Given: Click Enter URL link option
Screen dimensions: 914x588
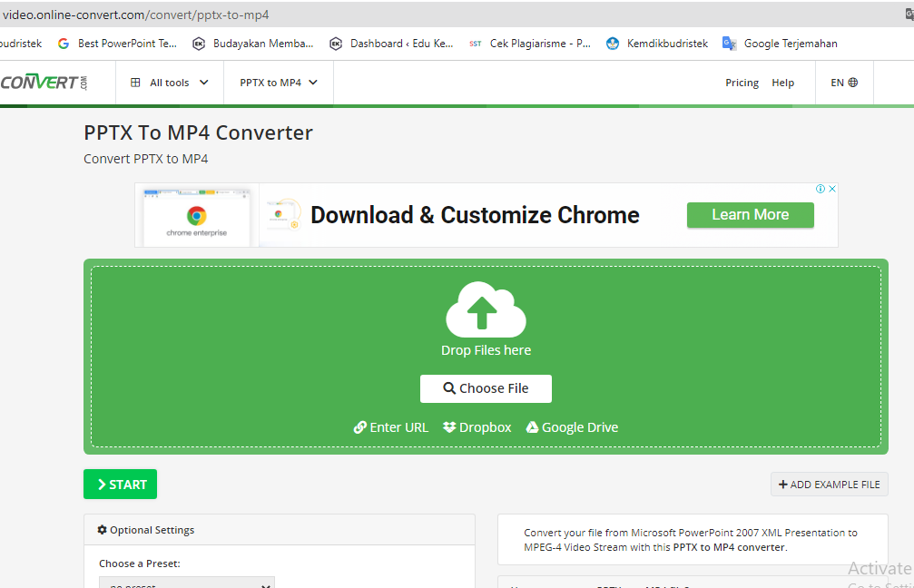Looking at the screenshot, I should tap(390, 427).
